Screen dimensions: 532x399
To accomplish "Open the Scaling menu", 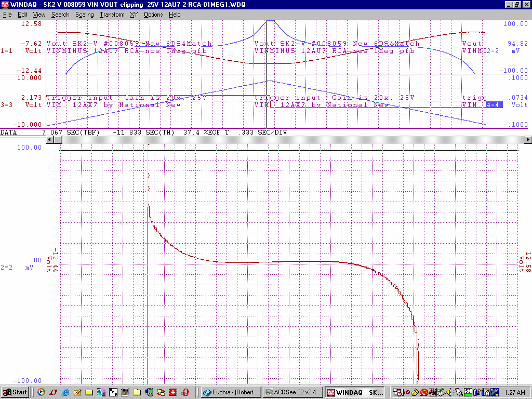I will tap(84, 15).
